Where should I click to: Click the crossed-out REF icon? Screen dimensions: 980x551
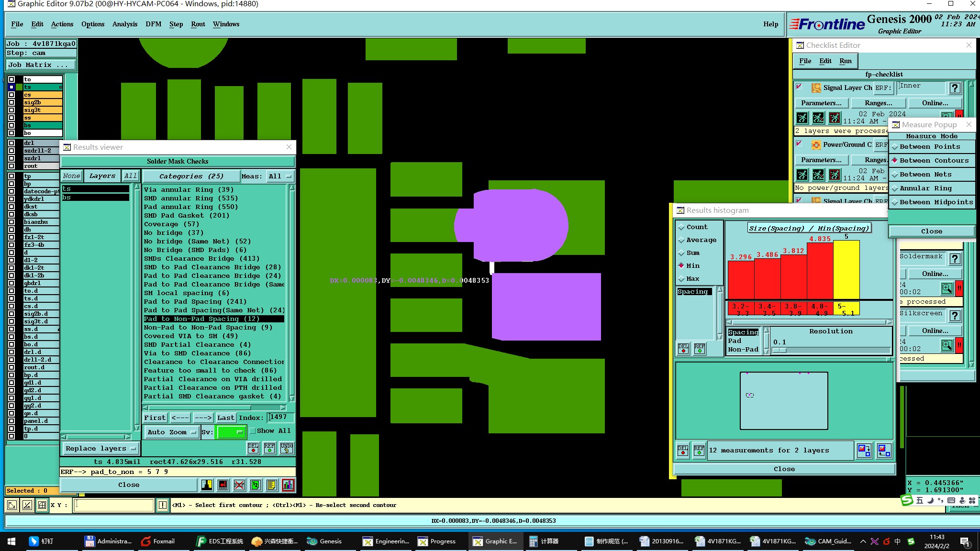tap(239, 485)
